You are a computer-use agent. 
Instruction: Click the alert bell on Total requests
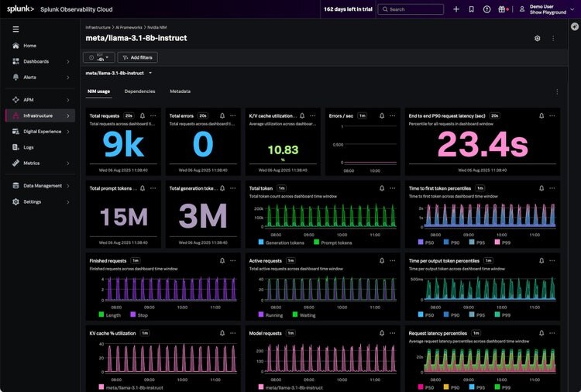coord(142,115)
